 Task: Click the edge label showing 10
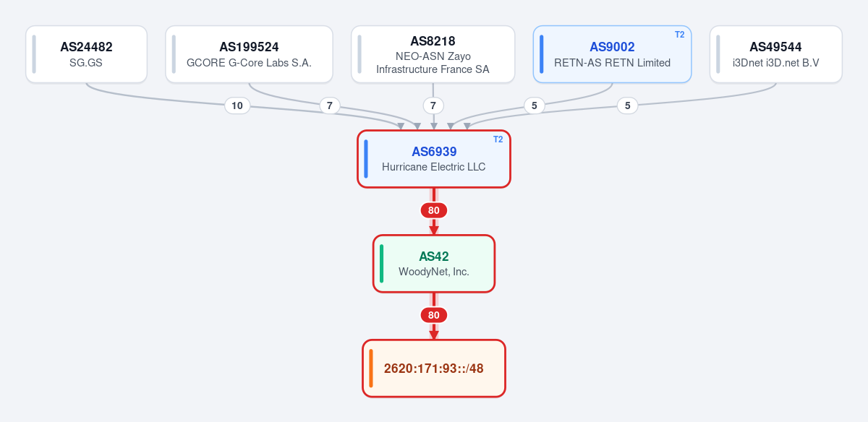pos(237,105)
